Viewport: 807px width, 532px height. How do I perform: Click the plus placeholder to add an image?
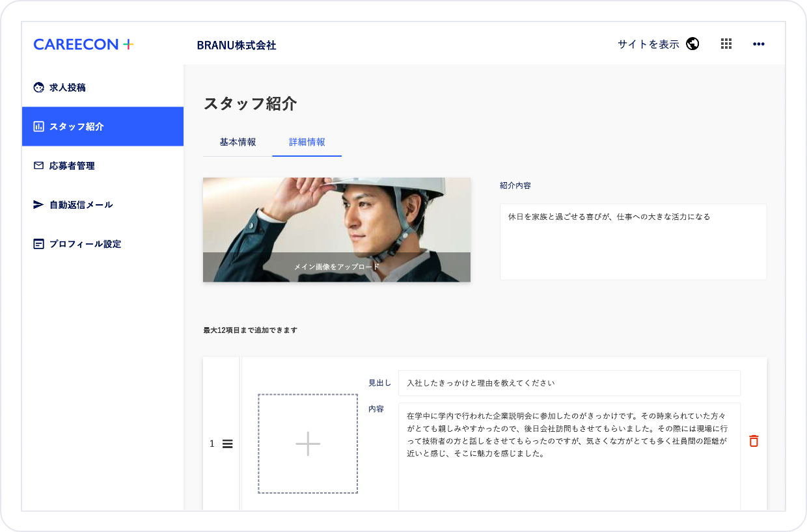(308, 443)
